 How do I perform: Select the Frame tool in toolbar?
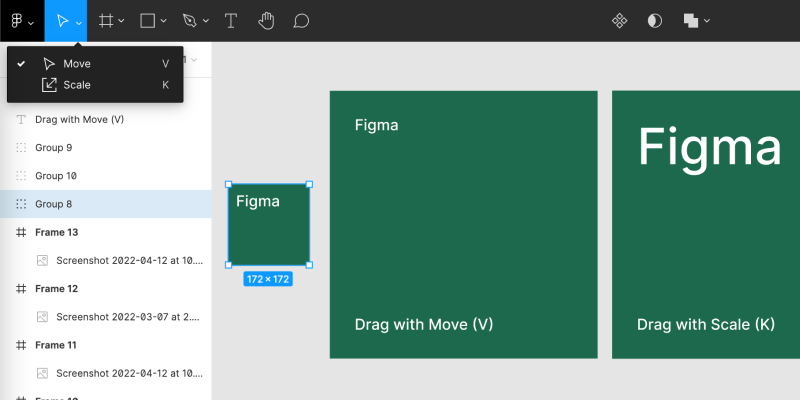click(x=106, y=21)
